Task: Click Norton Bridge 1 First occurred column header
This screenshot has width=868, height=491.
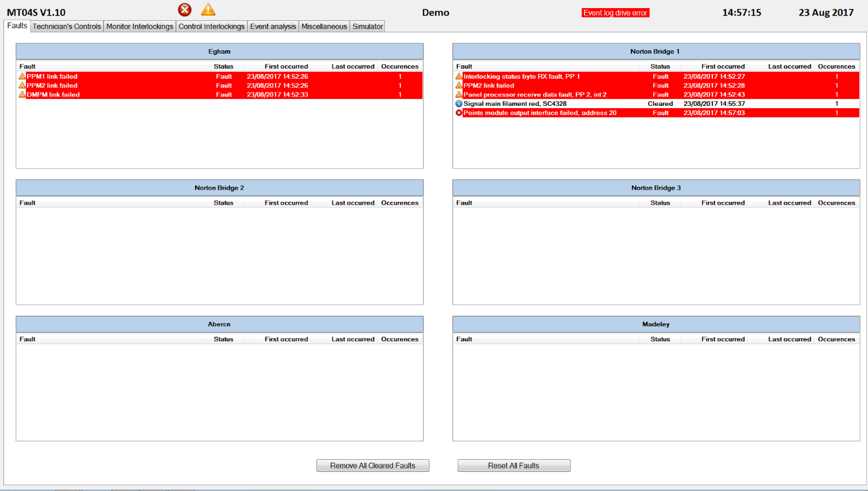Action: click(x=723, y=67)
